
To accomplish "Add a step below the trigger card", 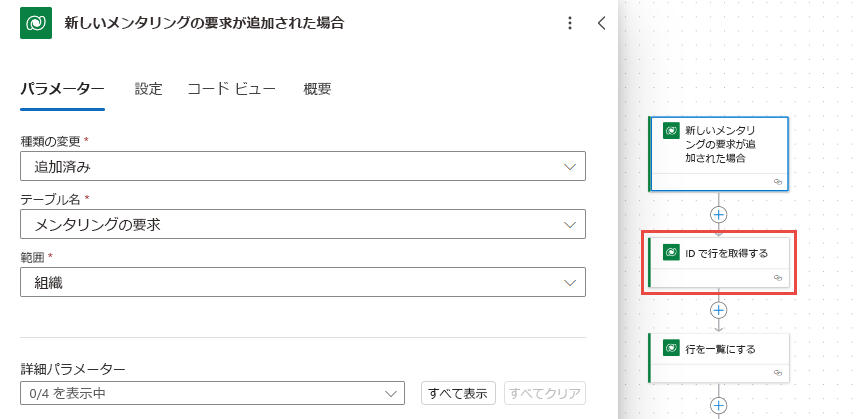I will (x=719, y=215).
